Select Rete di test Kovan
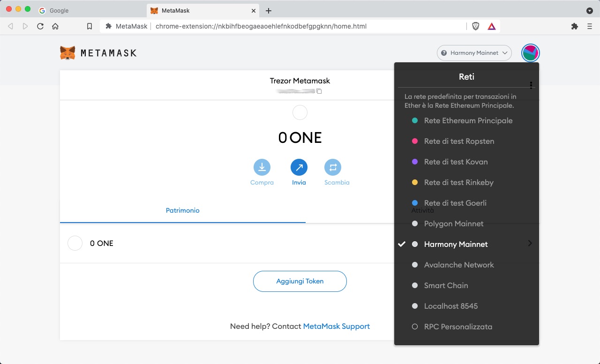Viewport: 600px width, 364px height. (x=466, y=162)
